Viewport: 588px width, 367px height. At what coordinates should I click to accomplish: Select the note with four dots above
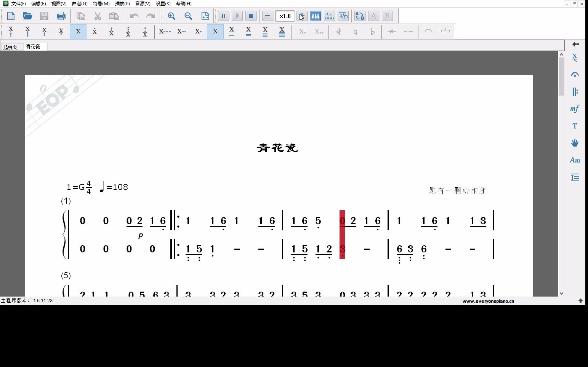[x=145, y=32]
